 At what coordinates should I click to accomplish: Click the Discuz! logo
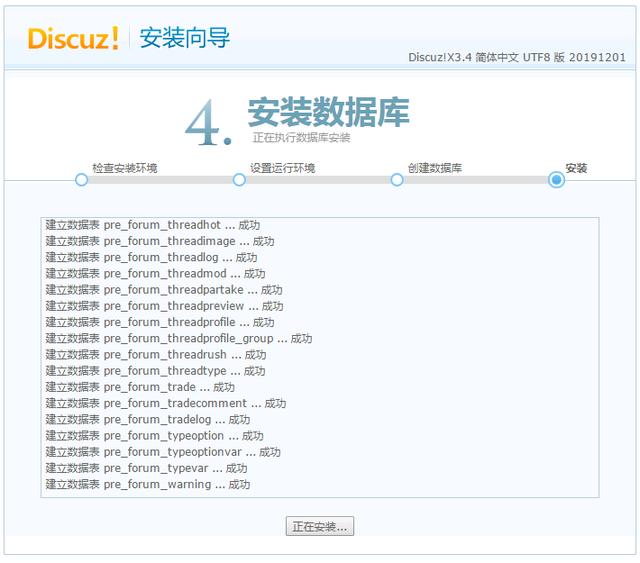coord(73,38)
